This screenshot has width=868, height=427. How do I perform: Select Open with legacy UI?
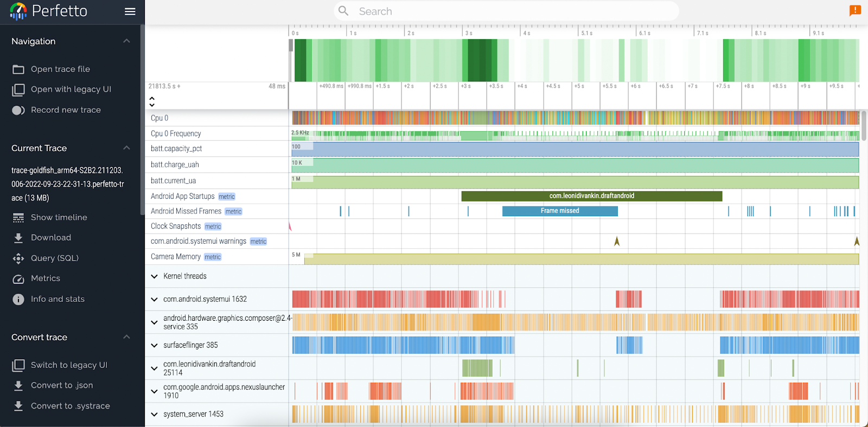71,89
